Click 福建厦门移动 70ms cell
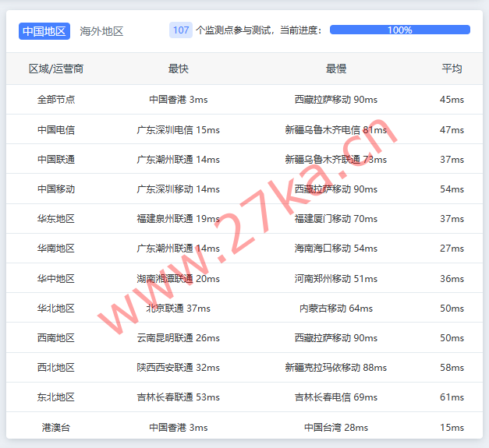 tap(336, 218)
